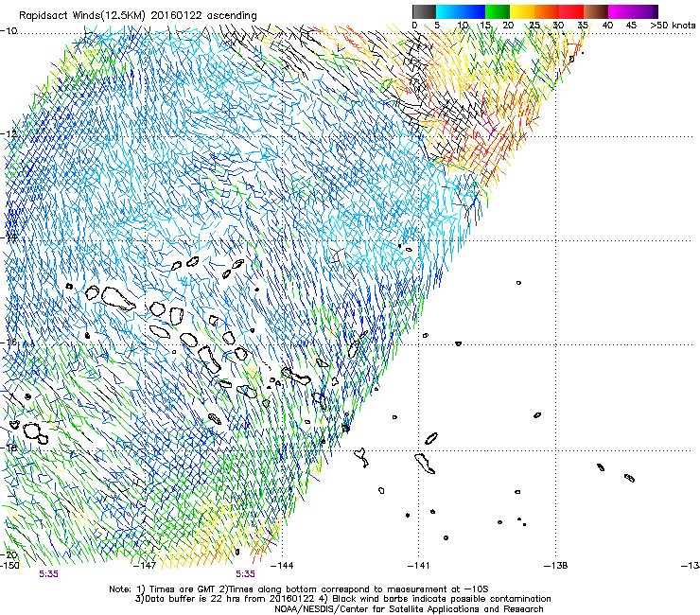Screen dimensions: 700x615
Task: Click the legend label '40' under color bar
Action: point(607,26)
